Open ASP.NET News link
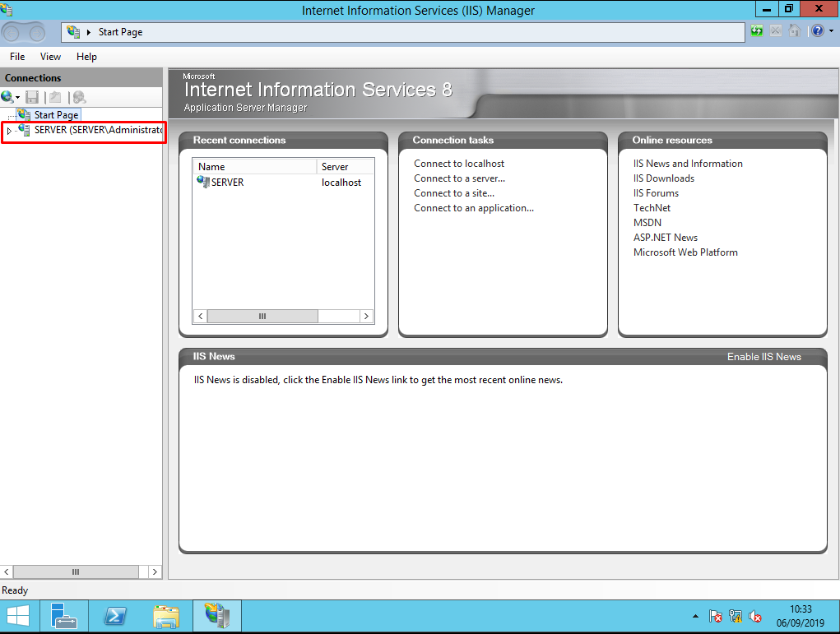The width and height of the screenshot is (840, 634). [666, 237]
